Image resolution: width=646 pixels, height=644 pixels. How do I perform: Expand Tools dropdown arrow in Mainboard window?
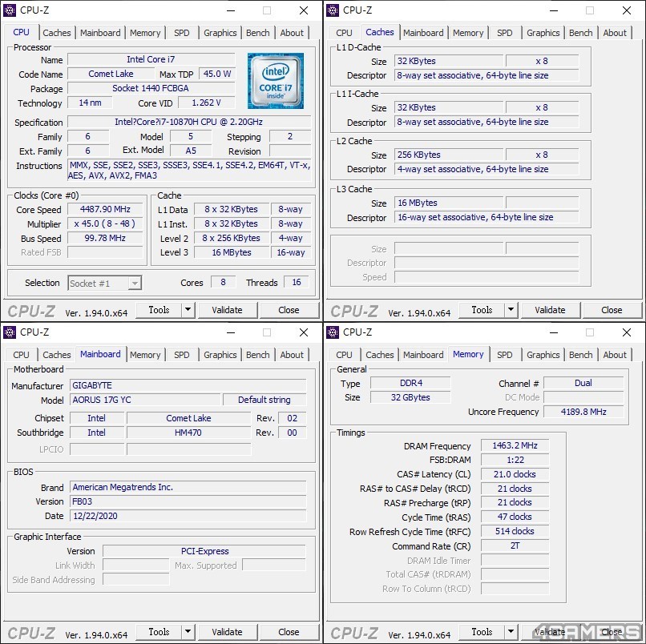(x=188, y=632)
